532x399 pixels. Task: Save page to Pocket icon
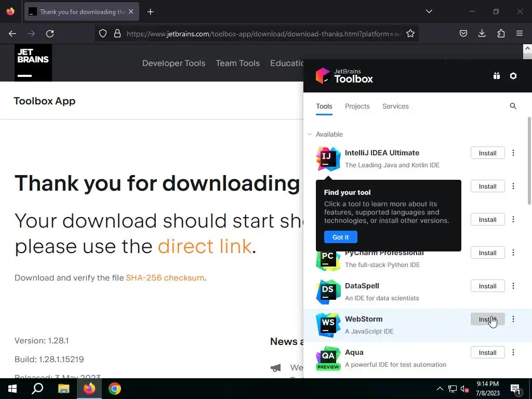[x=463, y=33]
